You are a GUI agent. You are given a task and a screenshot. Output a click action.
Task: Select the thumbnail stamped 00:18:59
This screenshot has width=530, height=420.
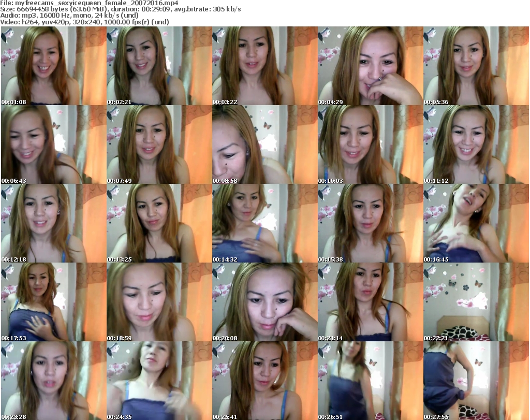159,302
